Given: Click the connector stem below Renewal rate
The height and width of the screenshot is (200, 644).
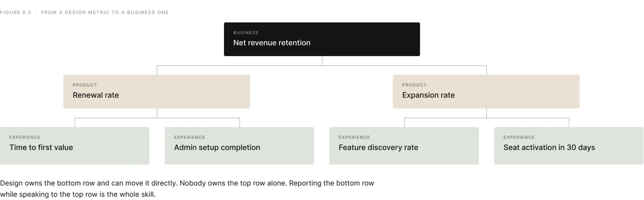Looking at the screenshot, I should (157, 113).
